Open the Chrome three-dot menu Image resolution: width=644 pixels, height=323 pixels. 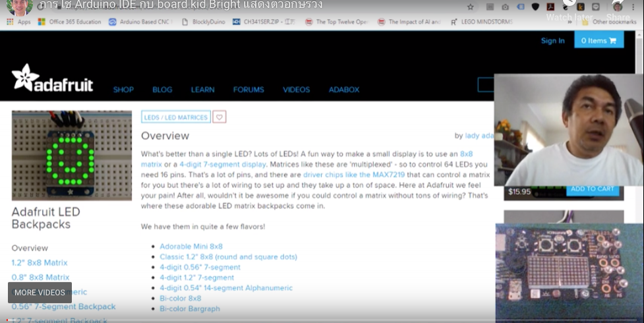[x=633, y=7]
